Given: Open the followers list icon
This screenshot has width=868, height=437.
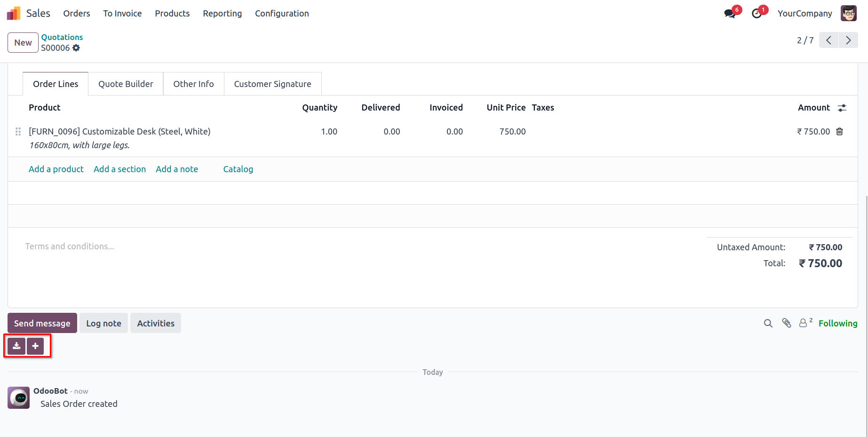Looking at the screenshot, I should [804, 323].
